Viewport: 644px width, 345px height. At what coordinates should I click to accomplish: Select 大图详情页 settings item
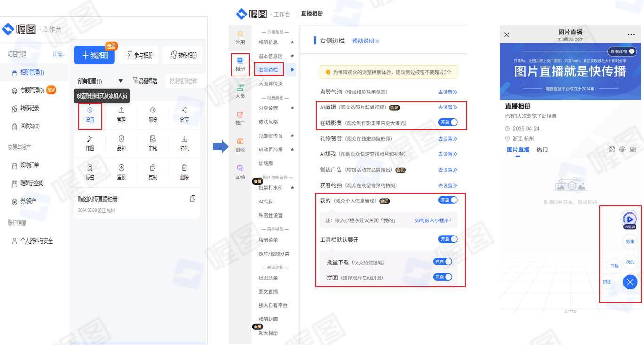[271, 84]
